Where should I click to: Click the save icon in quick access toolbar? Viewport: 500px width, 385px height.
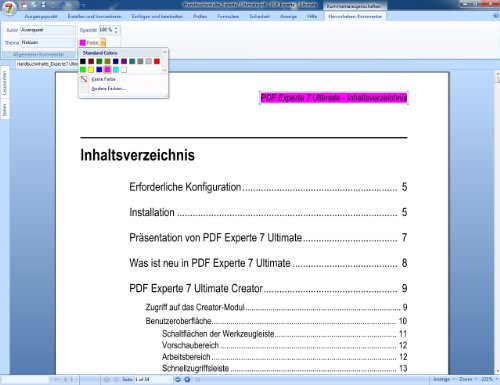point(43,5)
